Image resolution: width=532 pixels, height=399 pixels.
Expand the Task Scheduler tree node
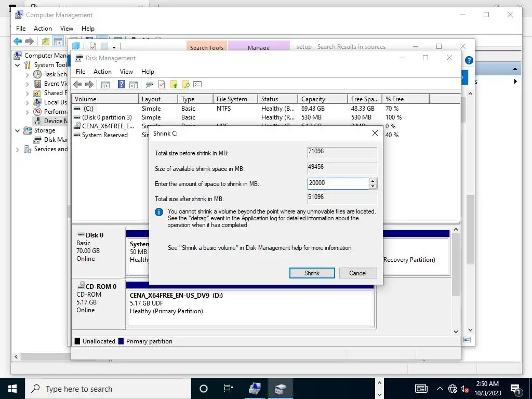(28, 75)
